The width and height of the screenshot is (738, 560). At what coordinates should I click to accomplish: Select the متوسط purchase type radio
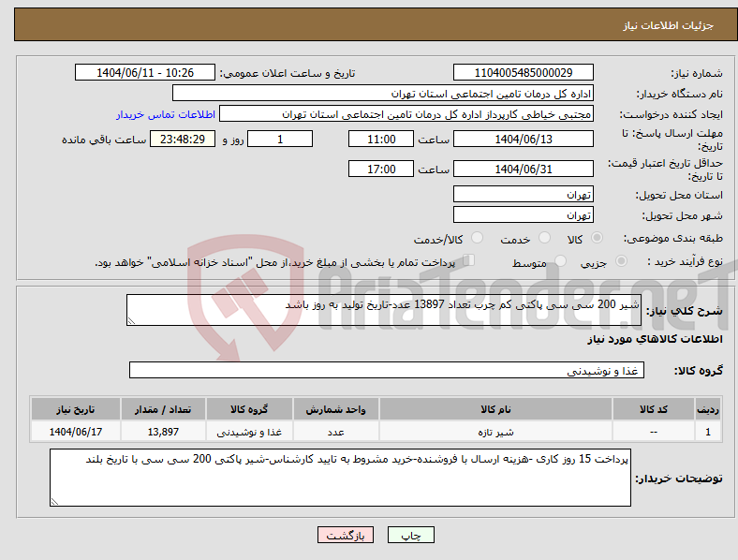pos(560,260)
